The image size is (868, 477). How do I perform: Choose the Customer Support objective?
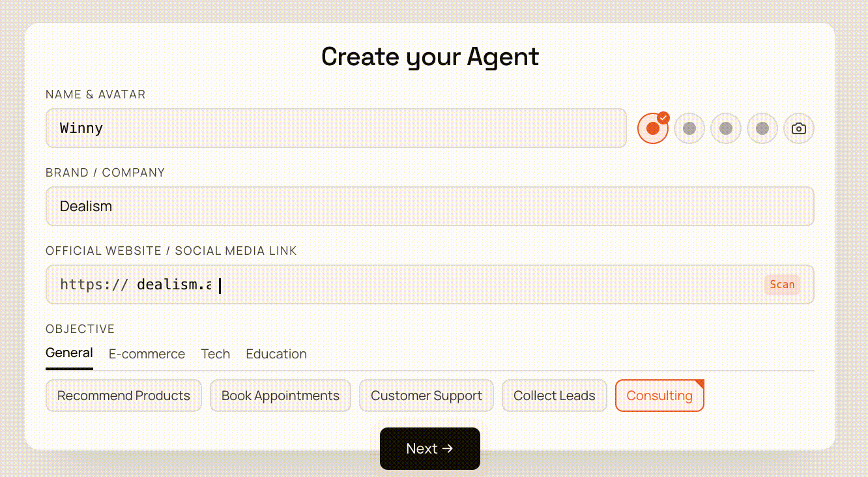coord(426,396)
